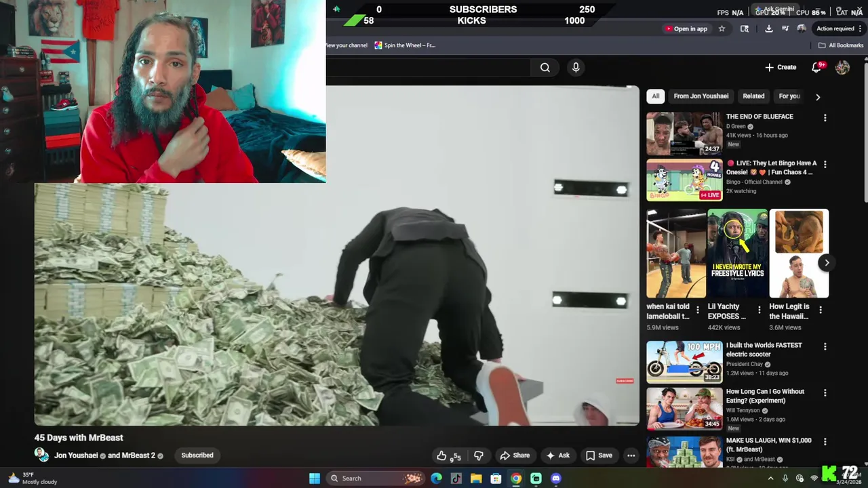Click Ask Gemini button
Image resolution: width=868 pixels, height=488 pixels.
coord(774,9)
